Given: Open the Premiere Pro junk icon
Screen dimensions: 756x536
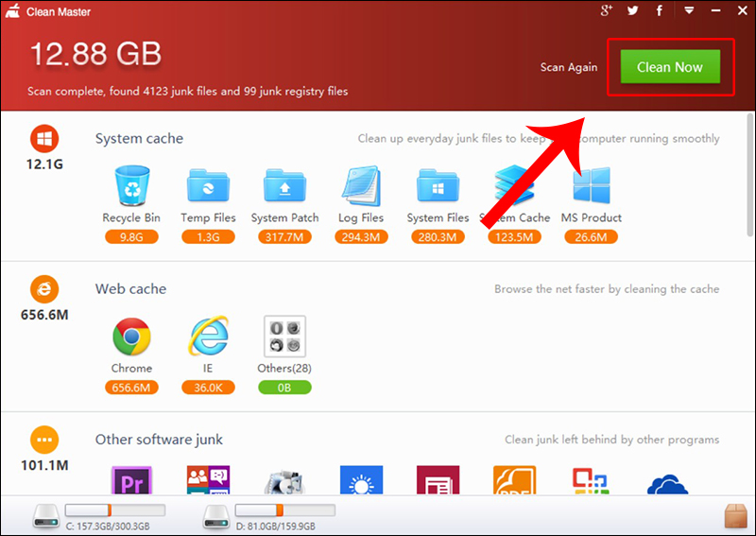Looking at the screenshot, I should coord(131,480).
